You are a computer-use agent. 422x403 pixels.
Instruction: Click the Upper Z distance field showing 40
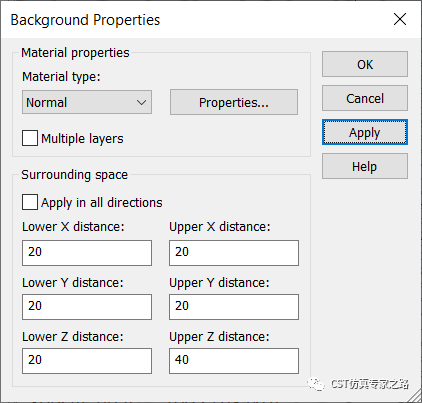point(234,361)
